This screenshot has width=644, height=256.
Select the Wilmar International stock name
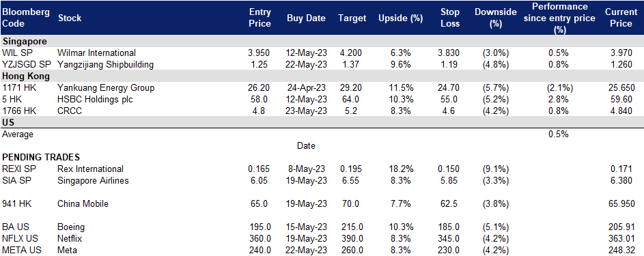pyautogui.click(x=96, y=53)
